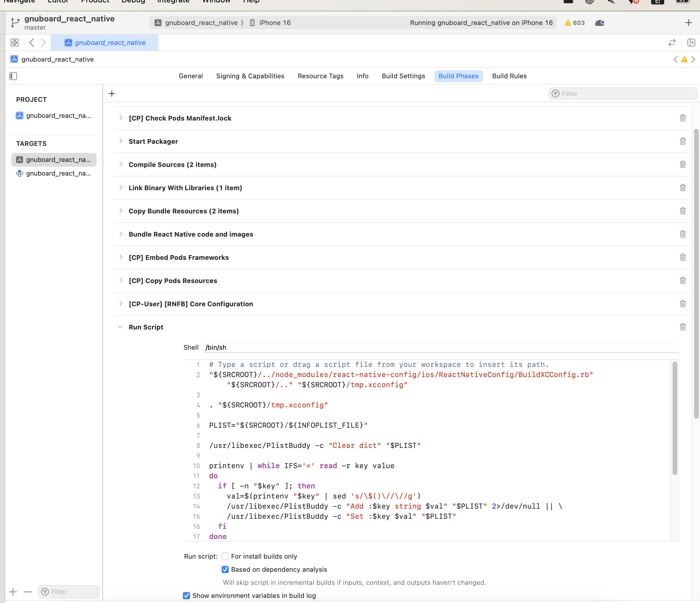Viewport: 700px width, 603px height.
Task: Click trash icon for Compile Sources
Action: [682, 164]
